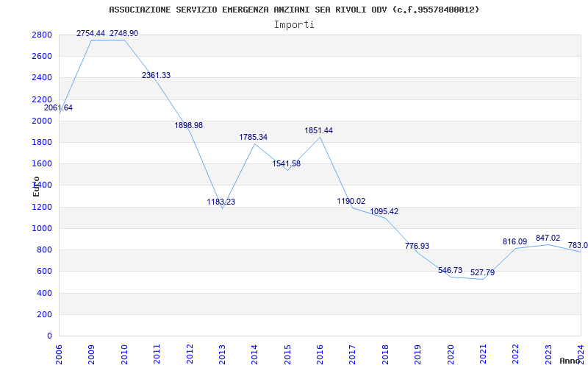Select the x-axis year 2022

[516, 354]
